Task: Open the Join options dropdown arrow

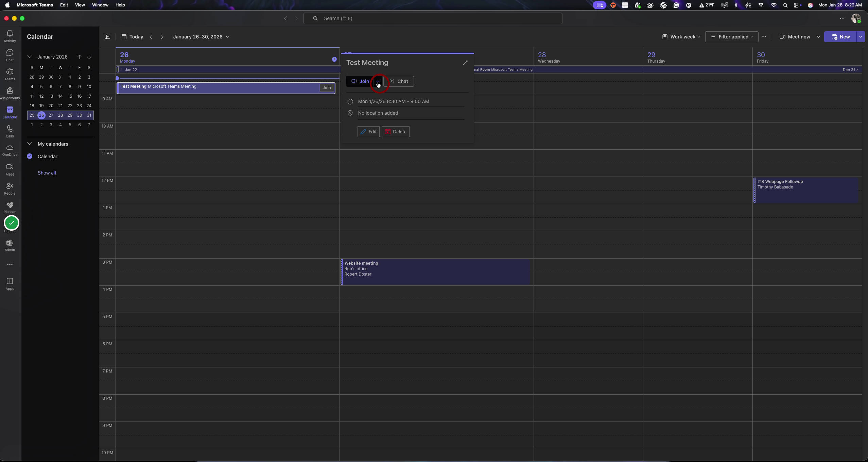Action: (378, 81)
